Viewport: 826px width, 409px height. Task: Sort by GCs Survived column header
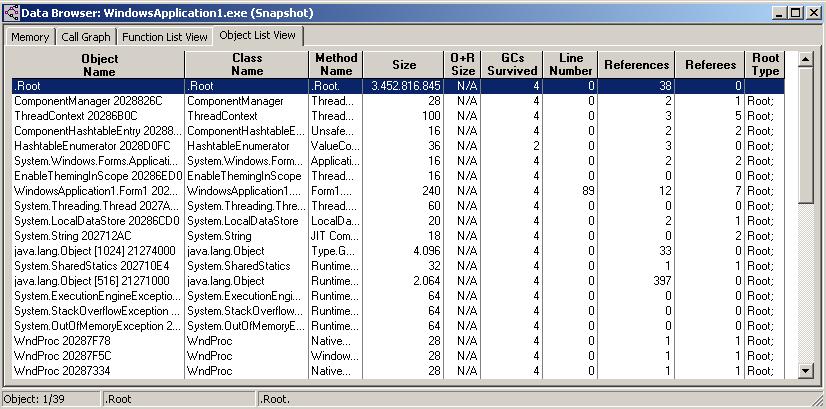click(511, 65)
